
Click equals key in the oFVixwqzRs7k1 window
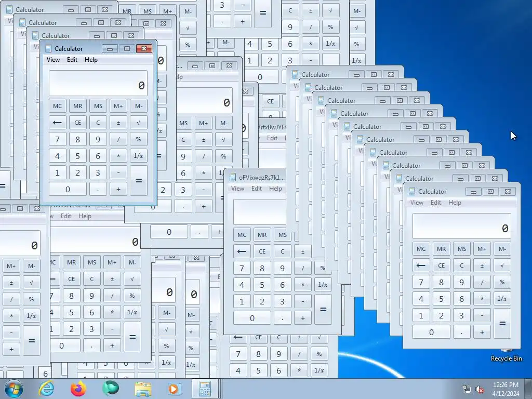(x=323, y=310)
